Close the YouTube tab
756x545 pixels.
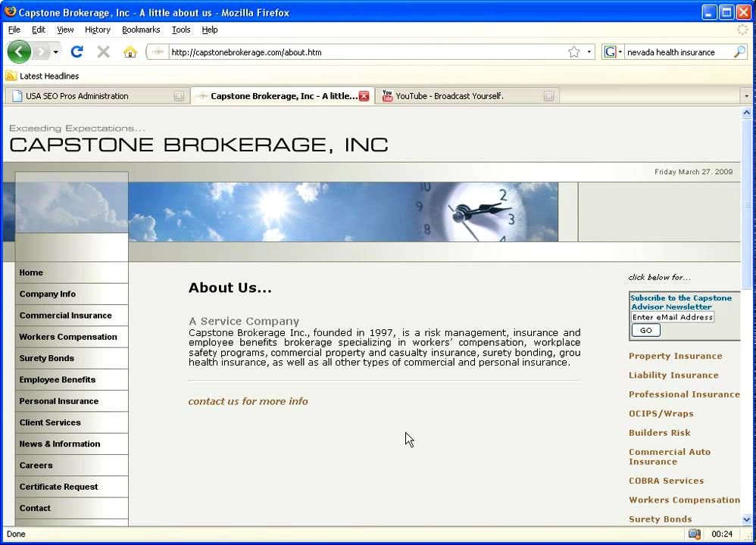548,96
